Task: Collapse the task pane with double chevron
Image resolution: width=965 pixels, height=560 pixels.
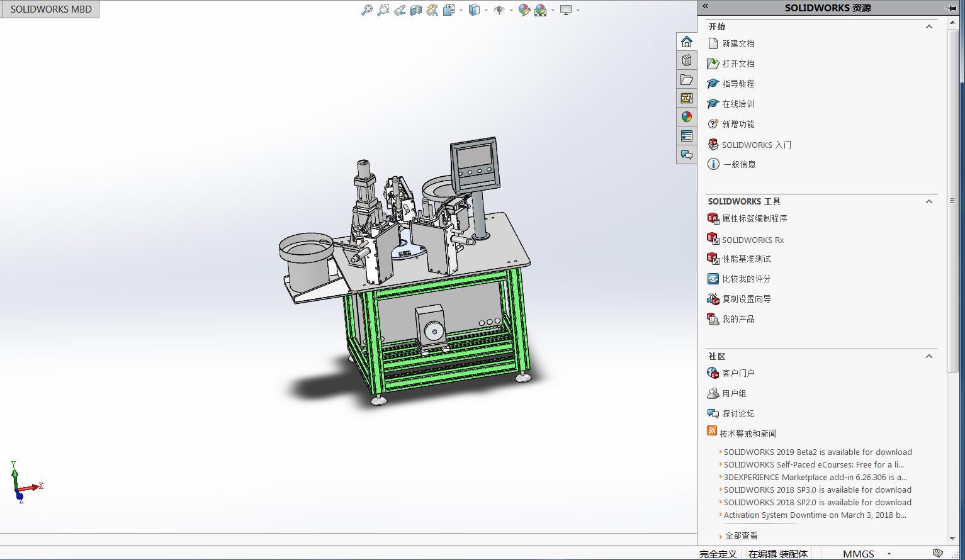Action: [x=706, y=6]
